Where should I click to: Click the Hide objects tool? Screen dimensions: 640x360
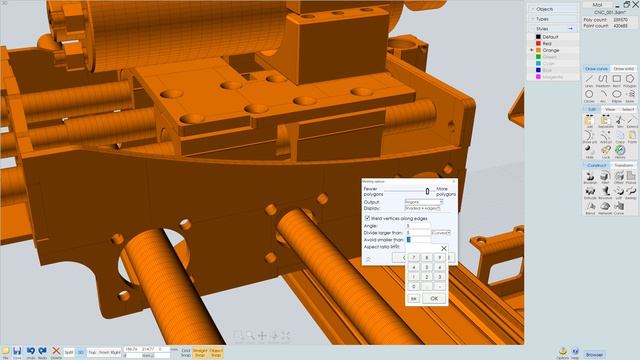[x=589, y=152]
